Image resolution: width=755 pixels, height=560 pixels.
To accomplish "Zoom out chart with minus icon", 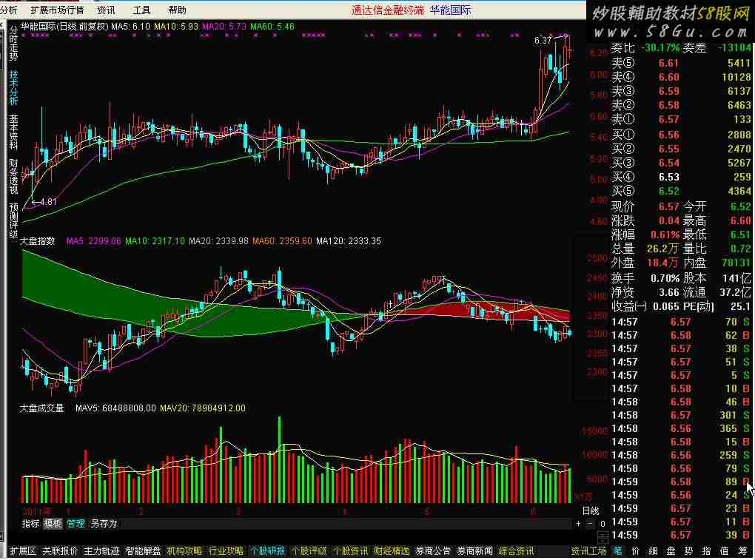I will click(x=590, y=524).
